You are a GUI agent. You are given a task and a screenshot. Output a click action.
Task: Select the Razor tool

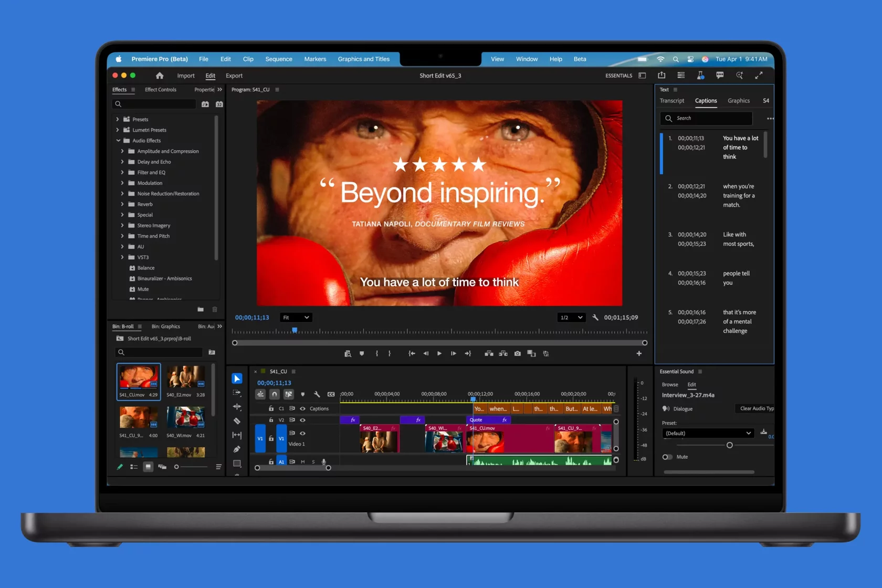237,421
